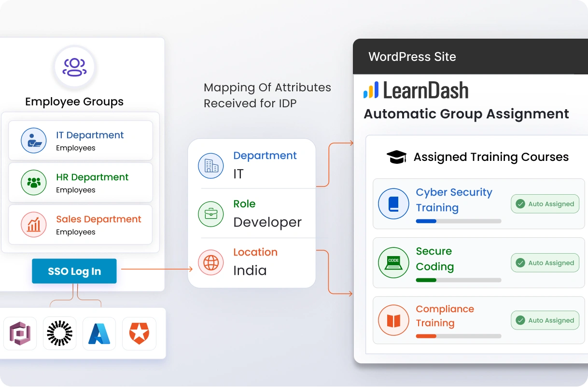This screenshot has width=588, height=387.
Task: Click the Location attribute value India
Action: tap(250, 271)
